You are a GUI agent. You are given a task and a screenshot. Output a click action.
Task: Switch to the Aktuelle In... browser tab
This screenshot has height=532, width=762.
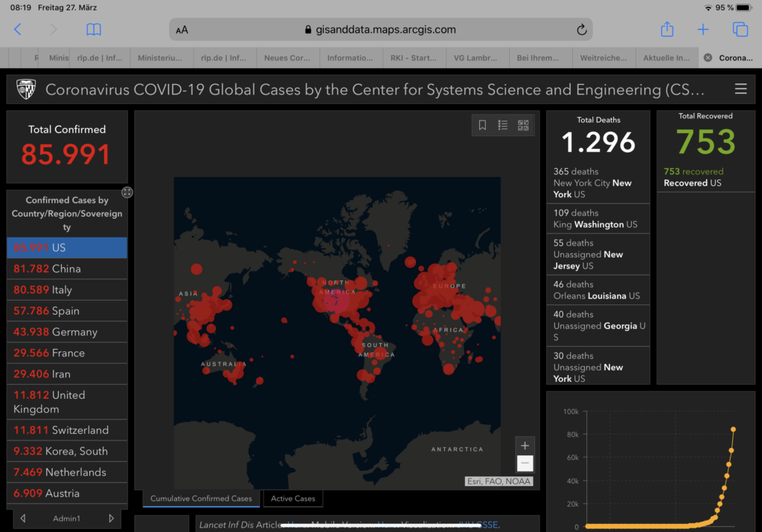pyautogui.click(x=666, y=58)
